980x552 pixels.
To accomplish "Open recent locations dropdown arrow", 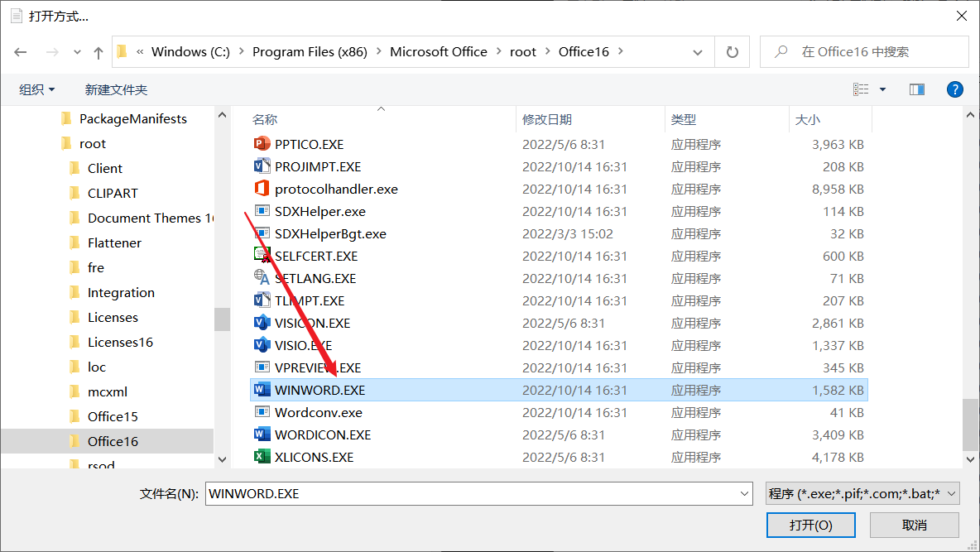I will pos(77,52).
